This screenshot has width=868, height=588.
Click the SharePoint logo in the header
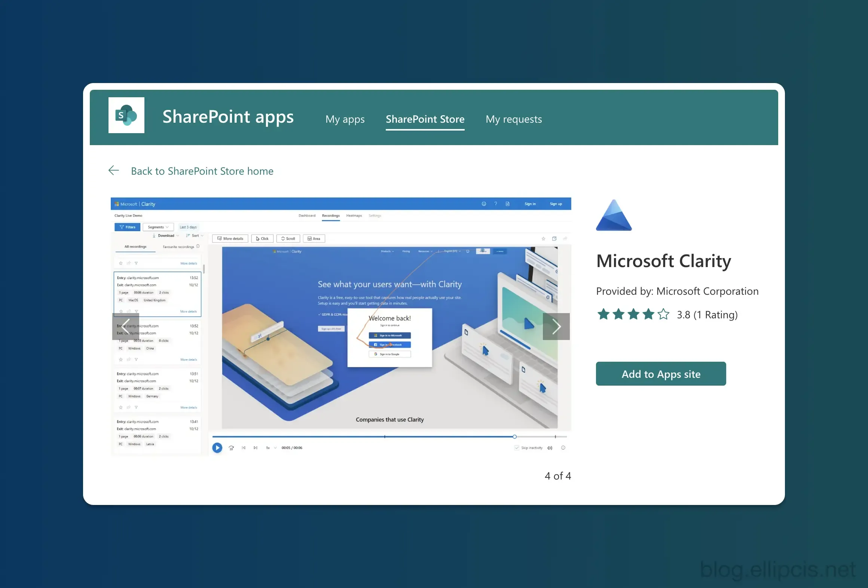126,115
